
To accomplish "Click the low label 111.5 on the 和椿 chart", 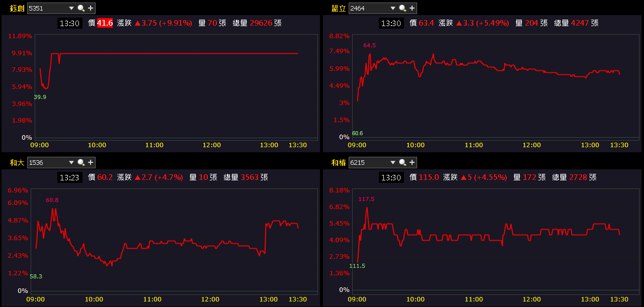I will click(357, 266).
